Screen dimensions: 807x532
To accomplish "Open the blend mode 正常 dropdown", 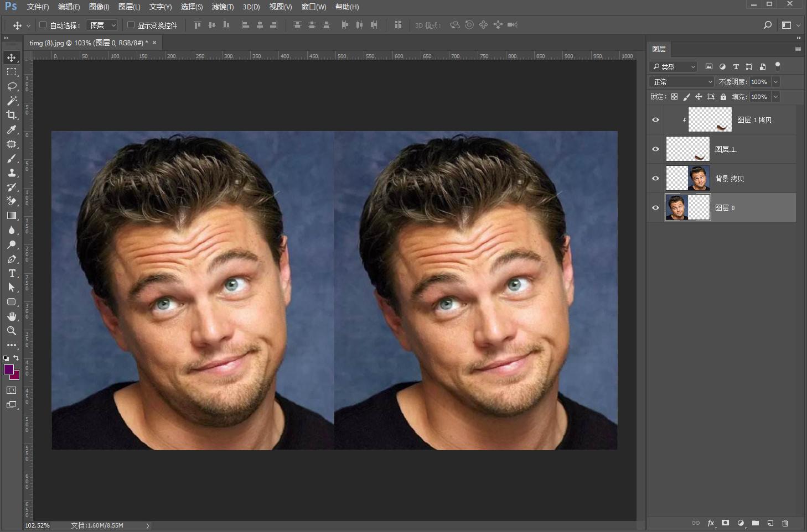I will [682, 82].
